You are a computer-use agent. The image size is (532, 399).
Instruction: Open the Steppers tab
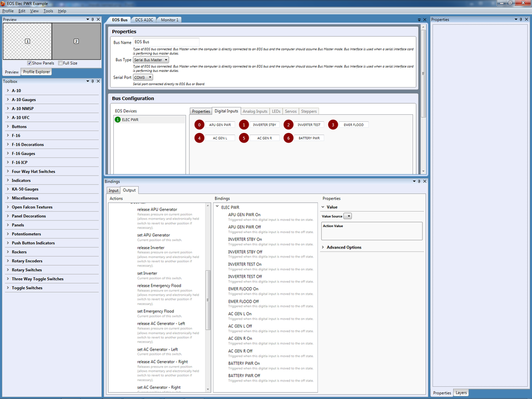[x=309, y=111]
